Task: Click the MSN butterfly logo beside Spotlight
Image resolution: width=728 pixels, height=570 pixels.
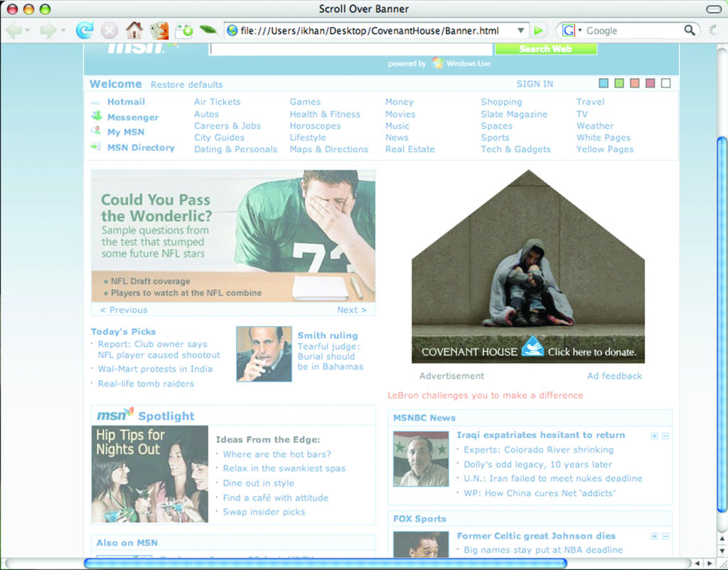Action: tap(115, 414)
